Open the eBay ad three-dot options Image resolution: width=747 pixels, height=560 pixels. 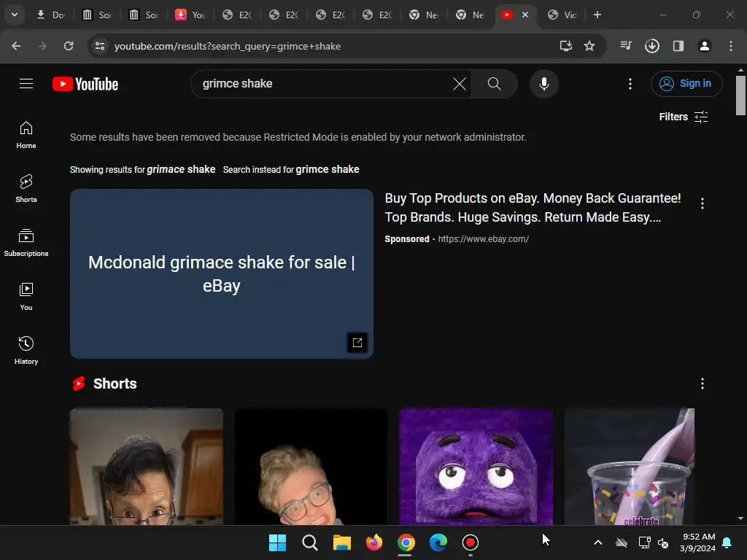coord(703,204)
